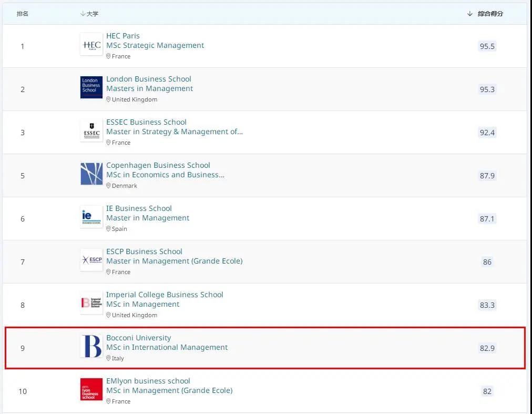Click rank number 5 in the Copenhagen row
Screen dimensions: 532x414
click(23, 176)
